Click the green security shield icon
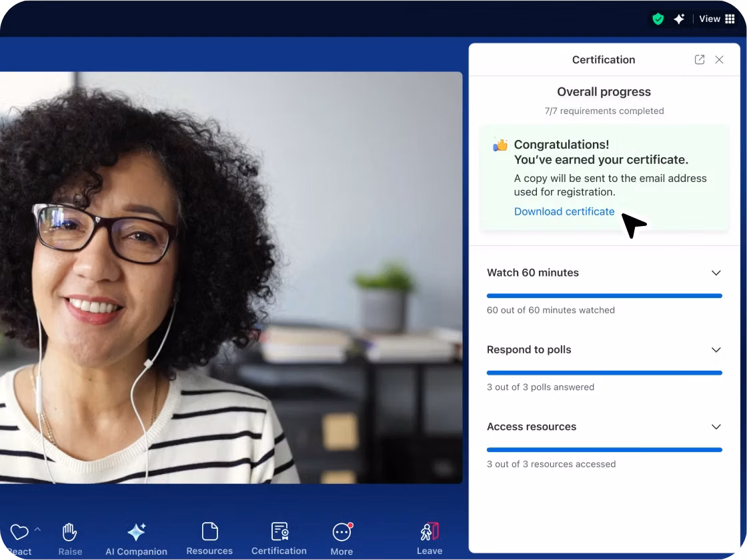The height and width of the screenshot is (560, 747). [x=658, y=19]
